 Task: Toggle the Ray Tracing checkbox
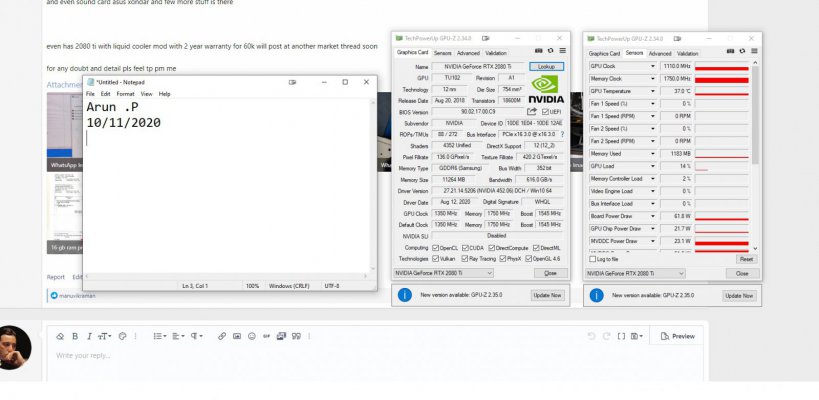pos(465,258)
